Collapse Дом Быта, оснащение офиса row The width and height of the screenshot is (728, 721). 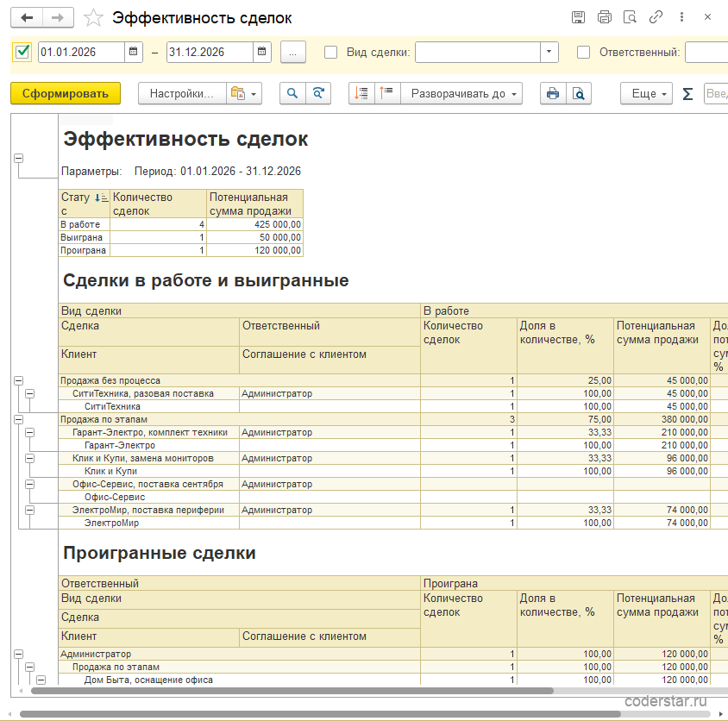(x=41, y=680)
